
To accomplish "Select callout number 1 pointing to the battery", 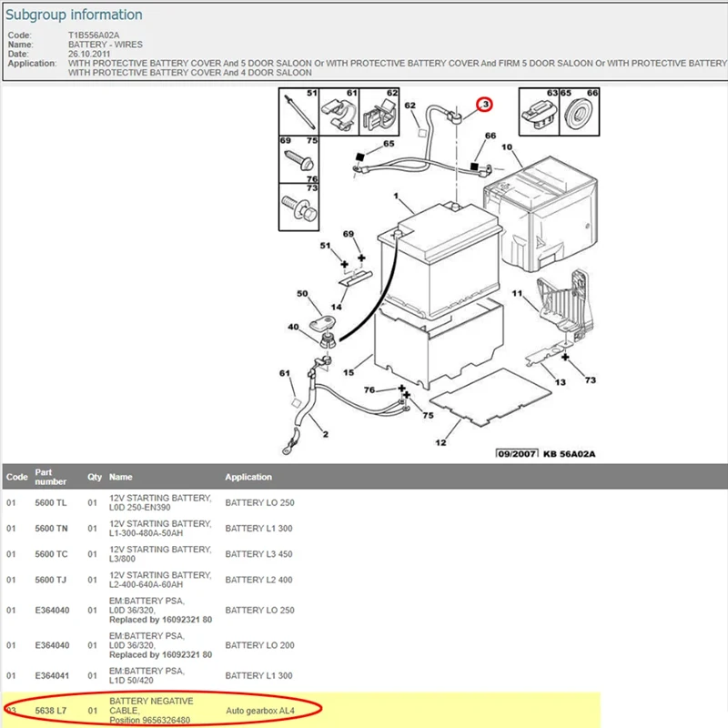I will click(396, 196).
